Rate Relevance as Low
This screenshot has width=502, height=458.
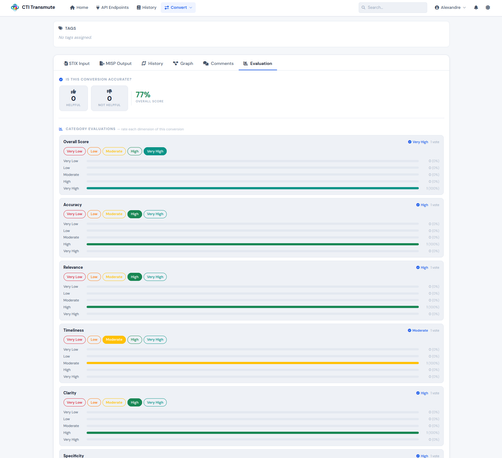[94, 277]
